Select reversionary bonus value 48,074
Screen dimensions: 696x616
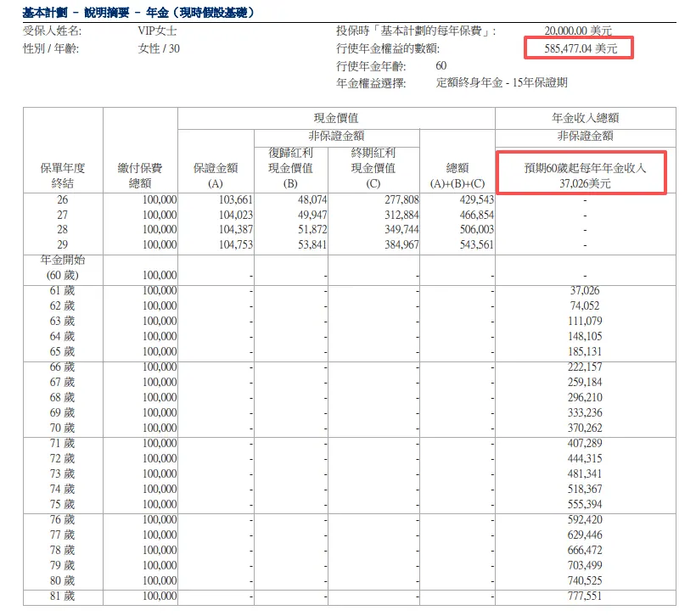[312, 200]
